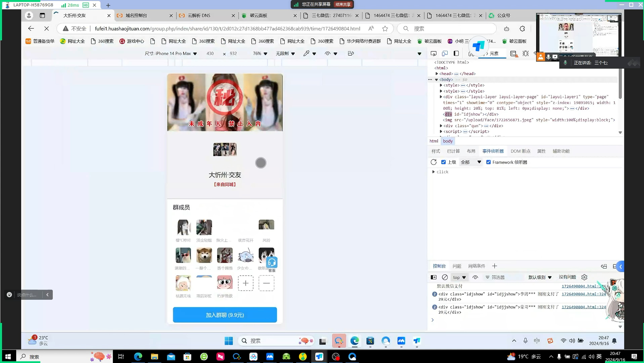Open console settings gear

tap(585, 277)
